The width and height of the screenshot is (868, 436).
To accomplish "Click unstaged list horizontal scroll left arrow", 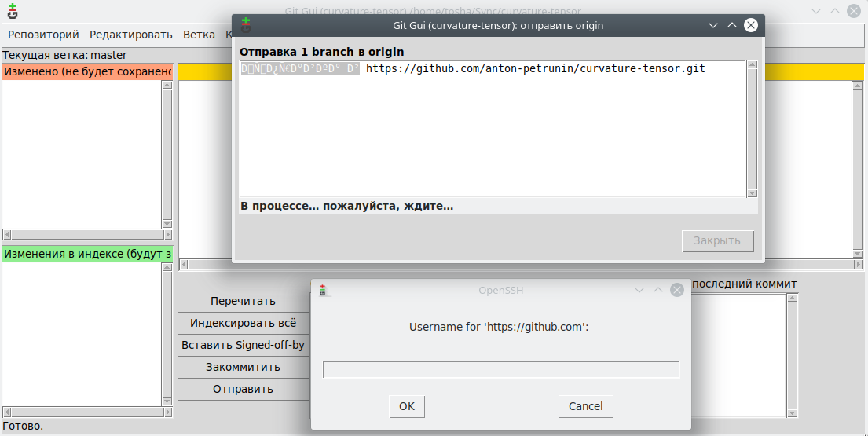I will pyautogui.click(x=7, y=234).
